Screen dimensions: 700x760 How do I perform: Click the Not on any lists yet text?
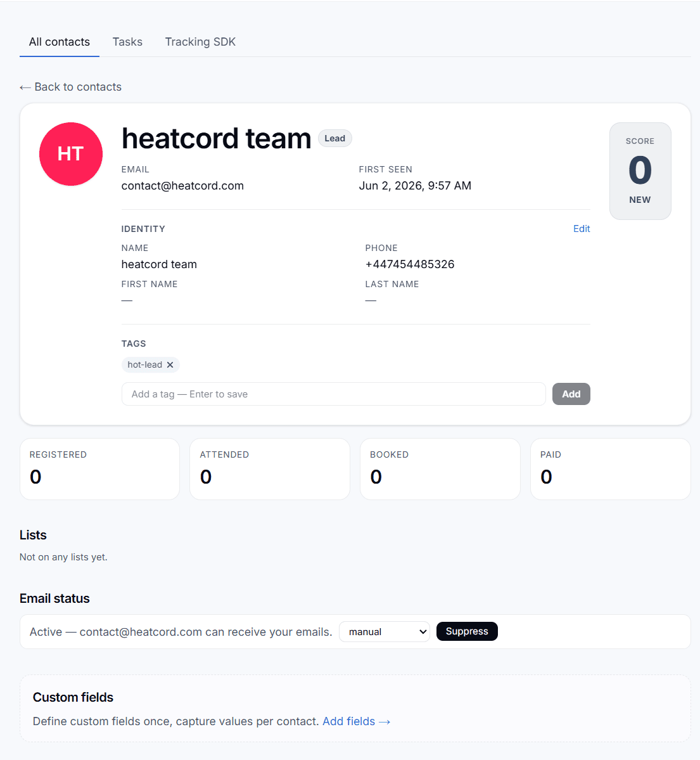(63, 557)
